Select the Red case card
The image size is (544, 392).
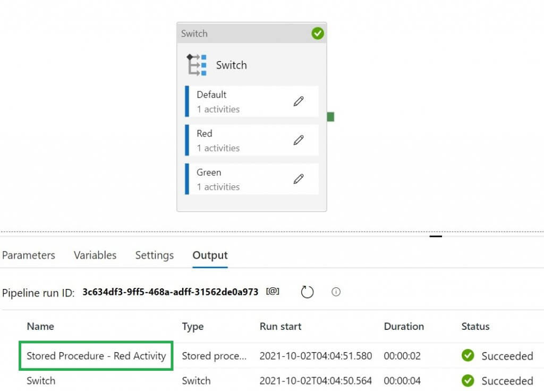tap(252, 140)
